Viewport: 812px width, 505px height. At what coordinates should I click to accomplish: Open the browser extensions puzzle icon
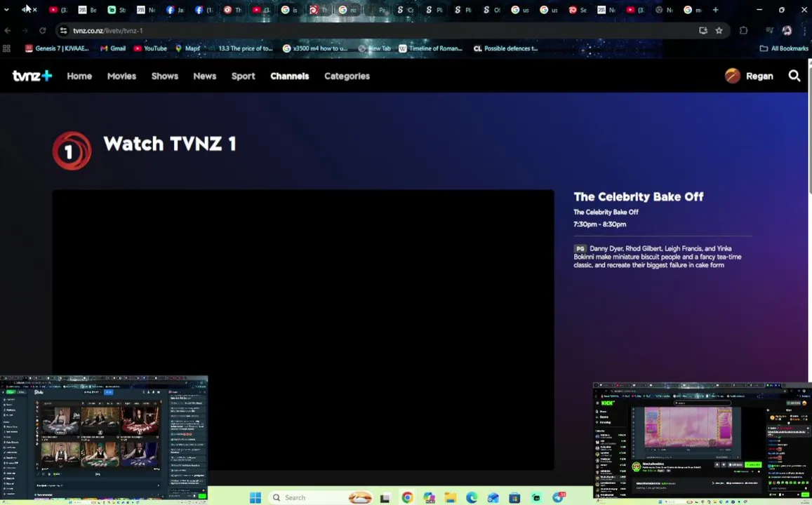point(744,31)
